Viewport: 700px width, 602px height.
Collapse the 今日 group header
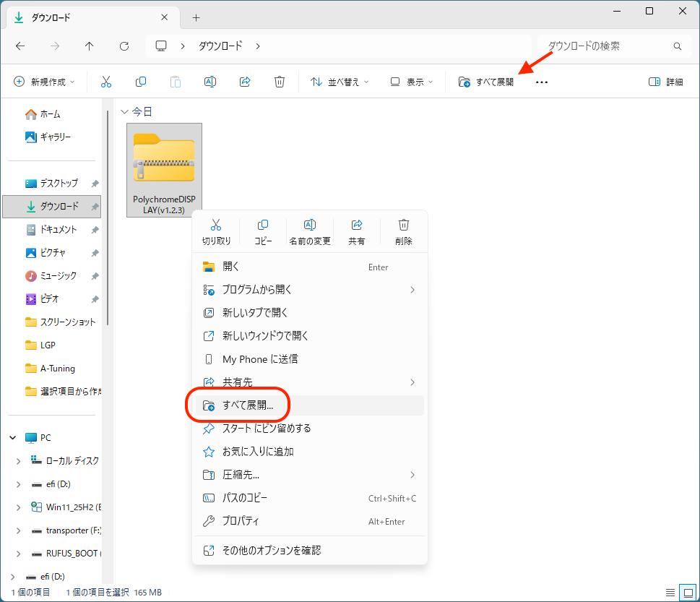(124, 111)
